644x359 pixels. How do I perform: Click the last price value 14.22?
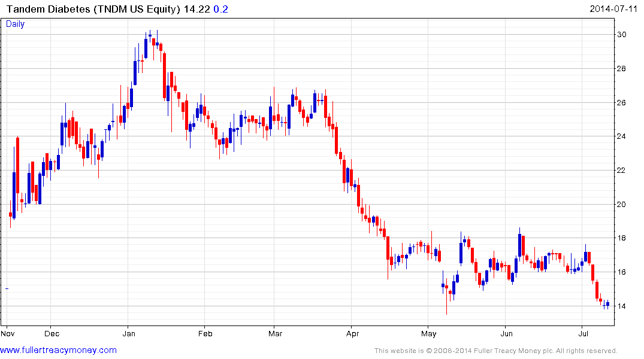pyautogui.click(x=196, y=9)
